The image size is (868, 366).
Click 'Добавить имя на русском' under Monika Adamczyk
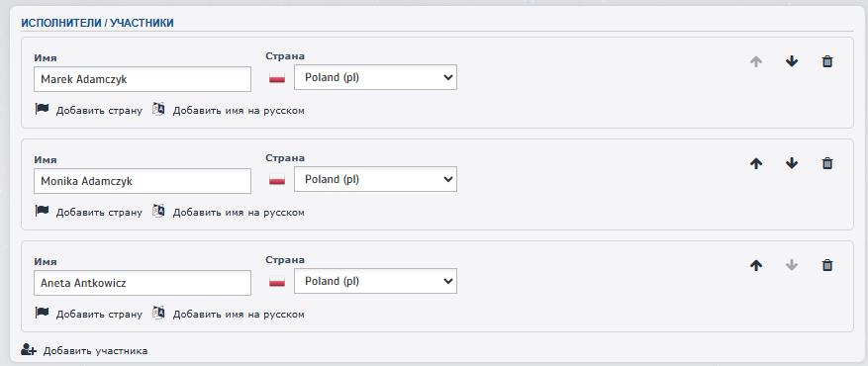(x=239, y=213)
